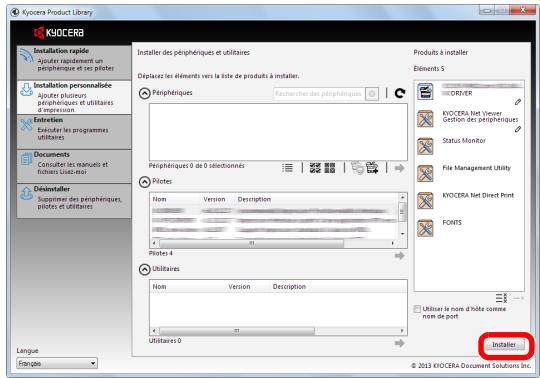The image size is (540, 378).
Task: Click Utilitaires horizontal scrollbar thumb
Action: pos(237,331)
